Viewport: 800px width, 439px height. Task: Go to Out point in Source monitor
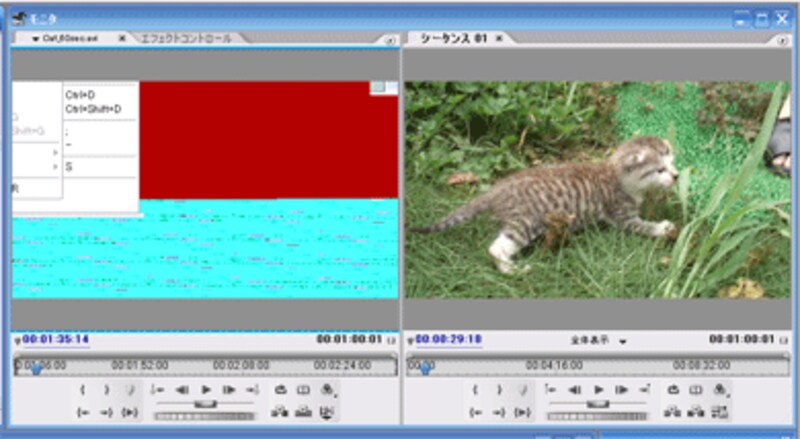coord(106,412)
